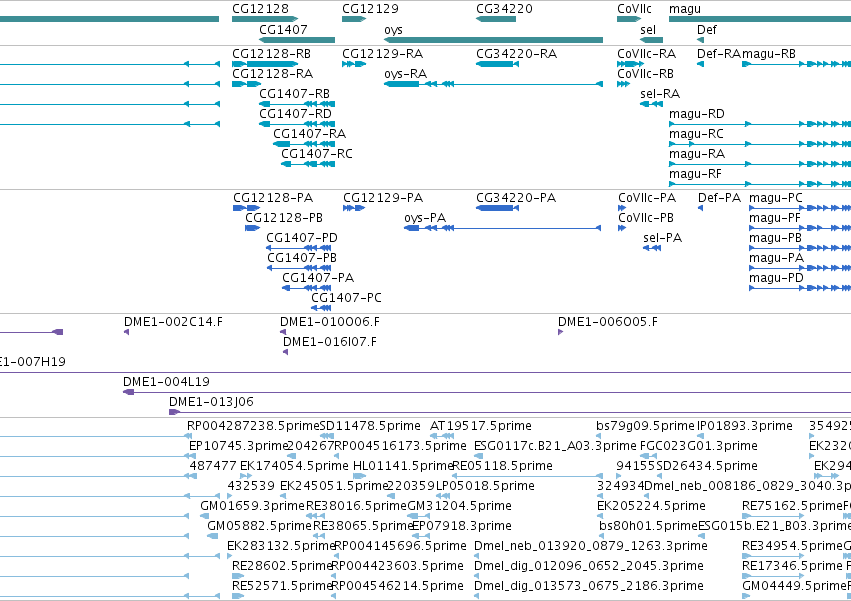Select EST RE05118.5prime label
The width and height of the screenshot is (851, 601).
(503, 466)
